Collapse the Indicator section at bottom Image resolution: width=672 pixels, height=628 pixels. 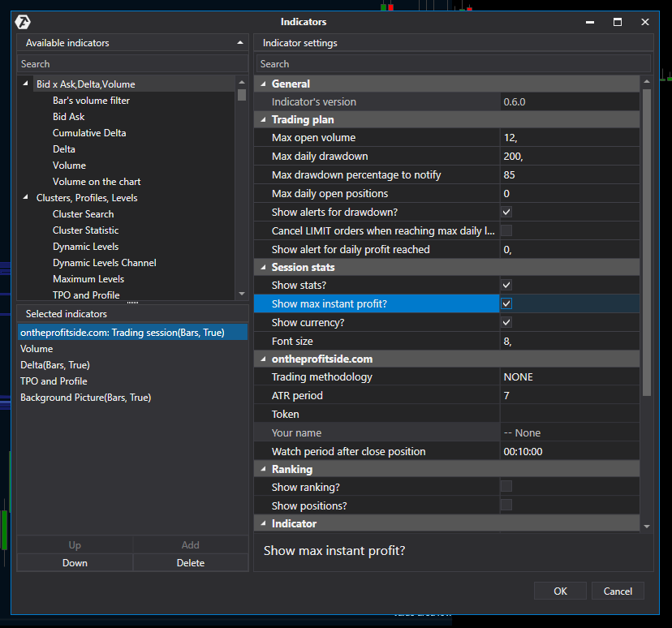263,523
